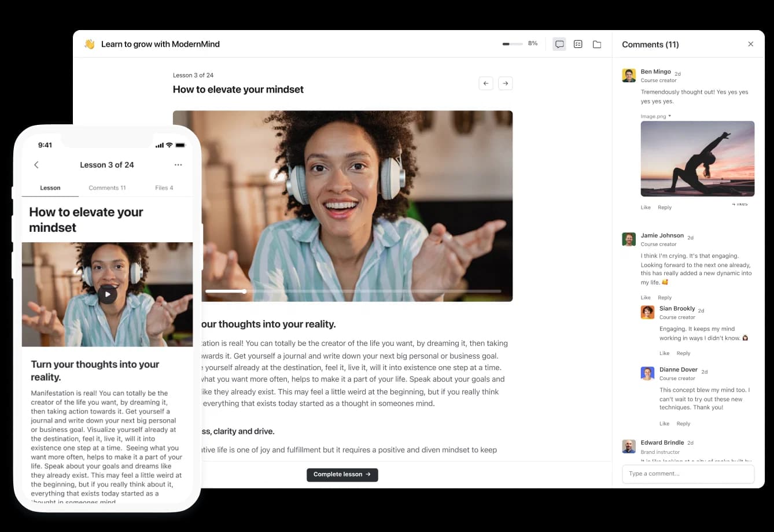Go to the previous lesson arrow

click(486, 83)
